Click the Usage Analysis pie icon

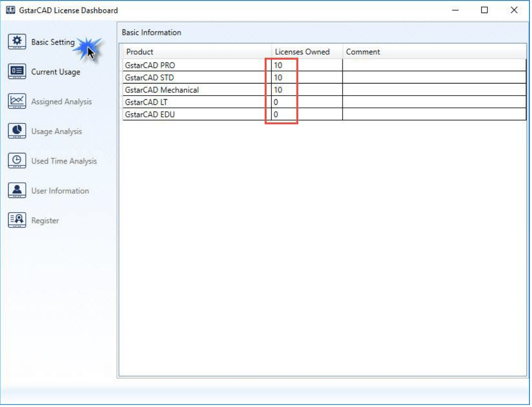tap(17, 131)
